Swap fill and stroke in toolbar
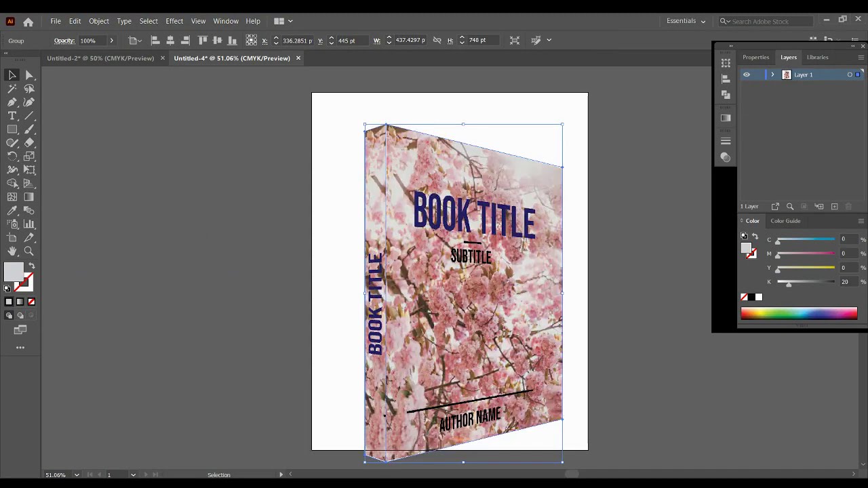Image resolution: width=868 pixels, height=488 pixels. point(31,266)
